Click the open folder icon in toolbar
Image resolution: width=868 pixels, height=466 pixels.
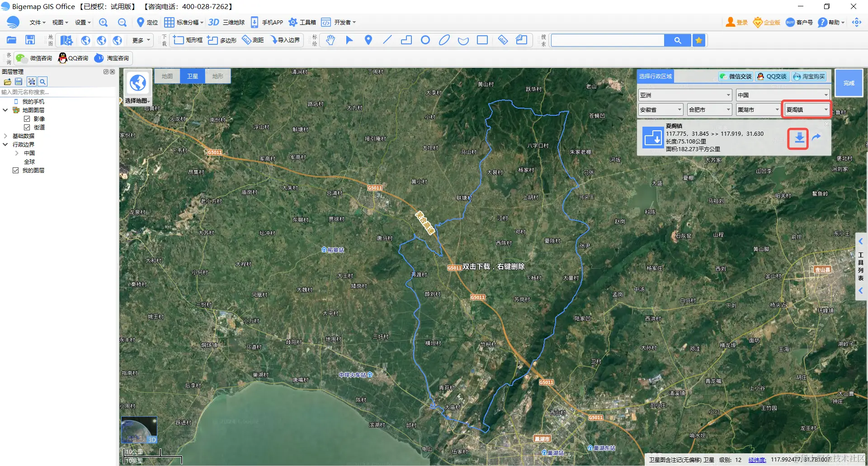click(12, 40)
